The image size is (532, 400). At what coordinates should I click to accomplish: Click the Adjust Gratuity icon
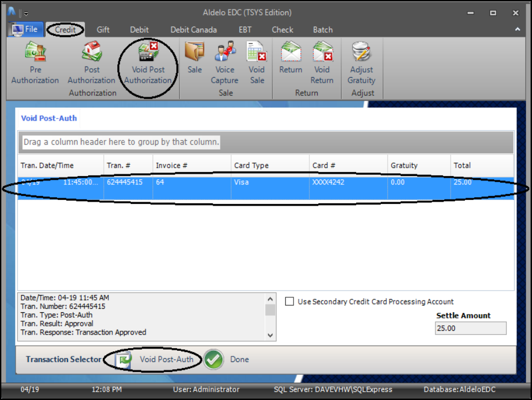[362, 63]
